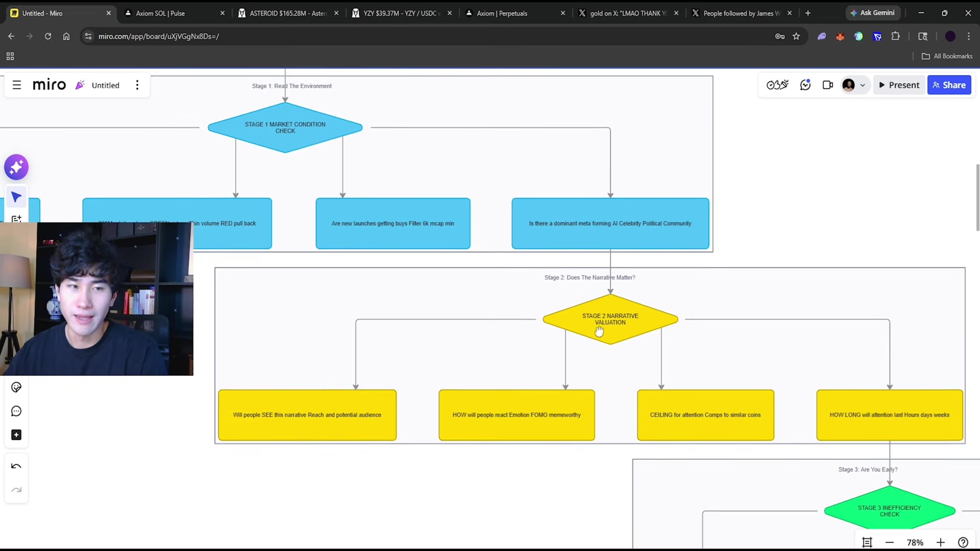Undo the last board action
The image size is (980, 551).
[x=16, y=466]
